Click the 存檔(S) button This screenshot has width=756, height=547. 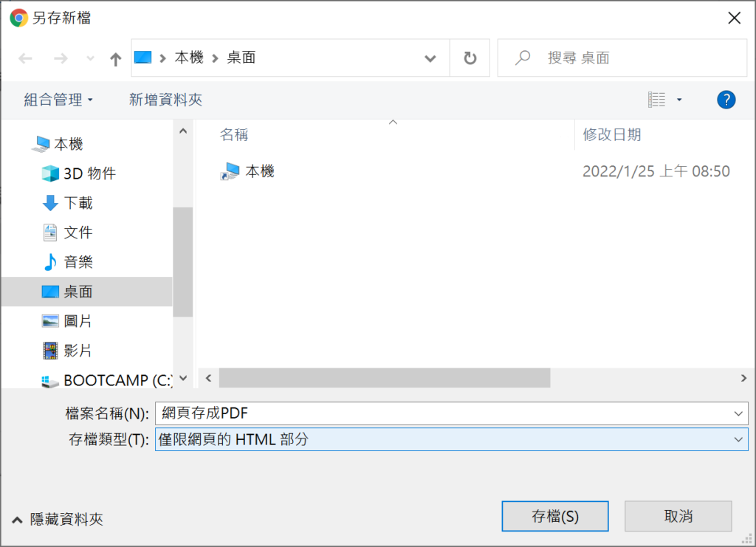[555, 516]
